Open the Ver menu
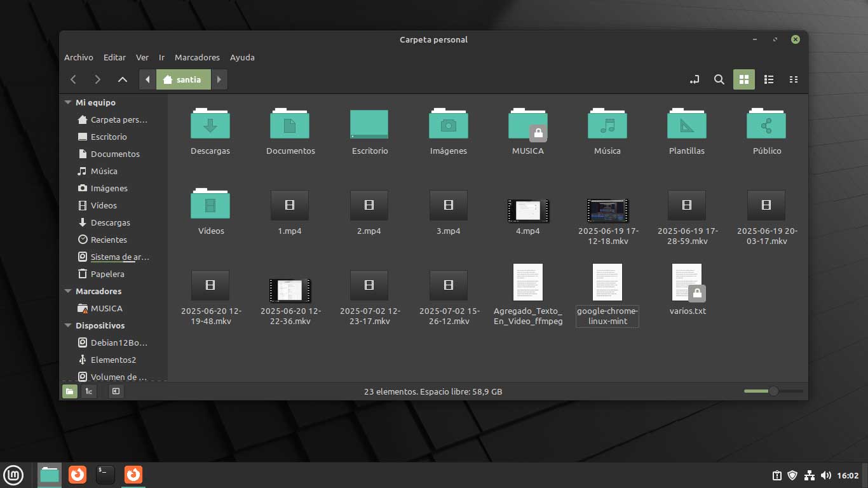Viewport: 868px width, 488px height. click(x=142, y=57)
